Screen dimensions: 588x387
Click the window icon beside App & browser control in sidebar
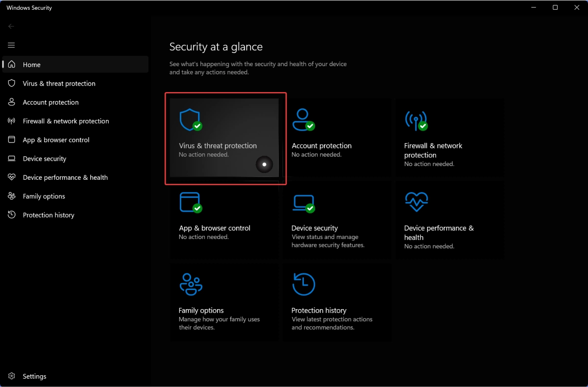coord(12,140)
